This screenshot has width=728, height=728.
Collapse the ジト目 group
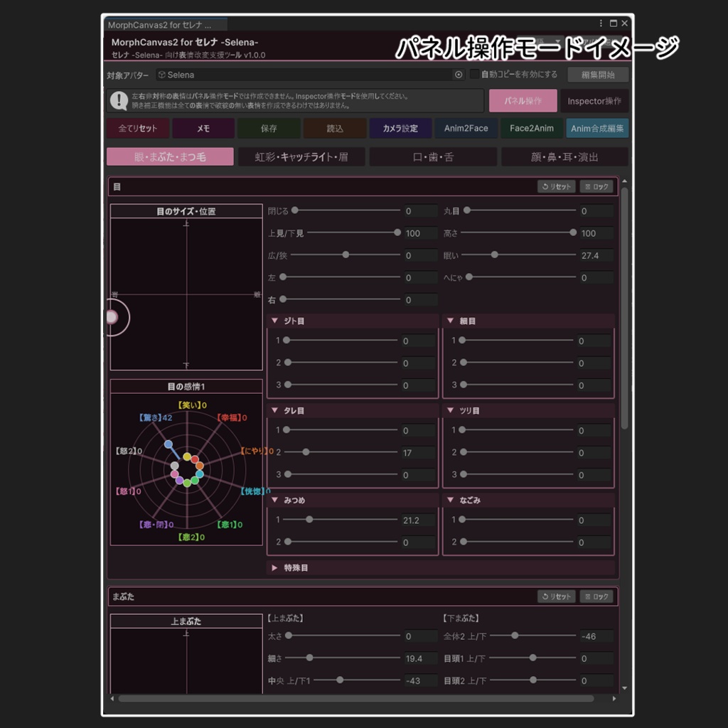click(x=274, y=321)
